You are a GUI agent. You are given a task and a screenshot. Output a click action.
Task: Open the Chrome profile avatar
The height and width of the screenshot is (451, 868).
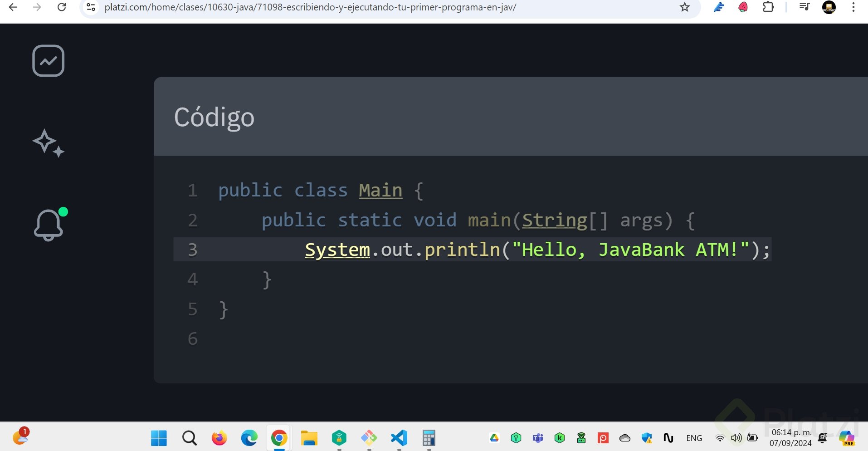pyautogui.click(x=829, y=7)
